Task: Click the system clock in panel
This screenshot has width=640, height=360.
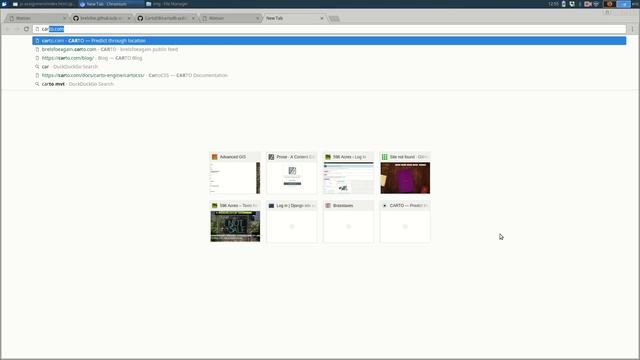Action: pyautogui.click(x=553, y=4)
